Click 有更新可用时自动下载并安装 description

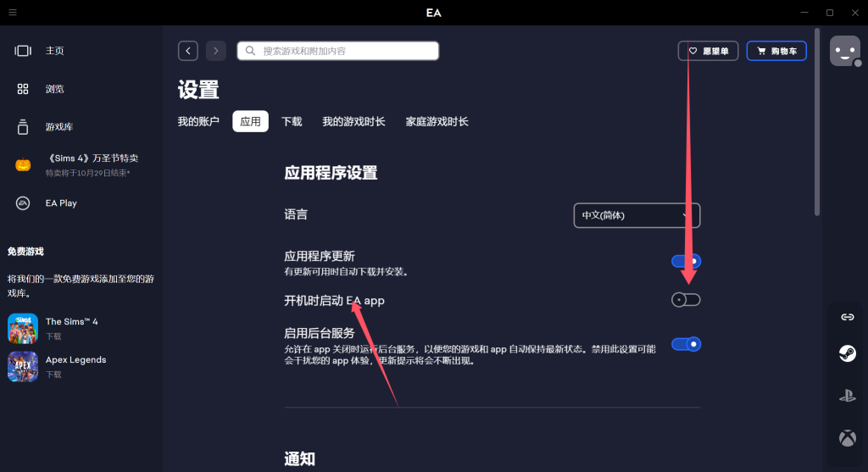click(x=346, y=272)
